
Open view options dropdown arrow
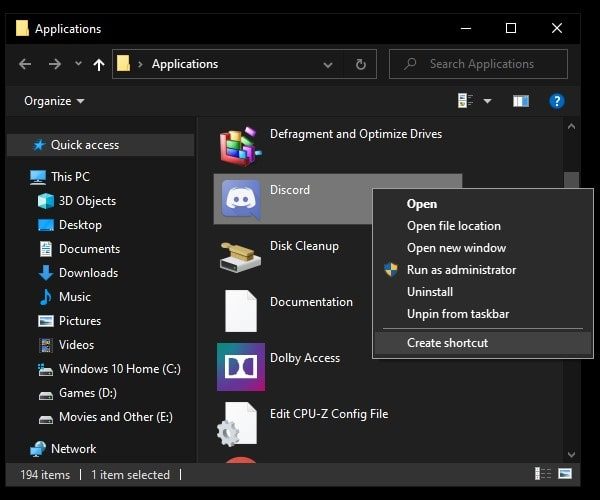pyautogui.click(x=487, y=101)
